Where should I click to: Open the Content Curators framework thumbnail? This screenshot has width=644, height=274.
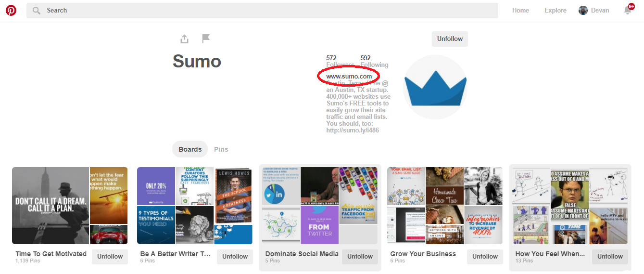pos(195,186)
